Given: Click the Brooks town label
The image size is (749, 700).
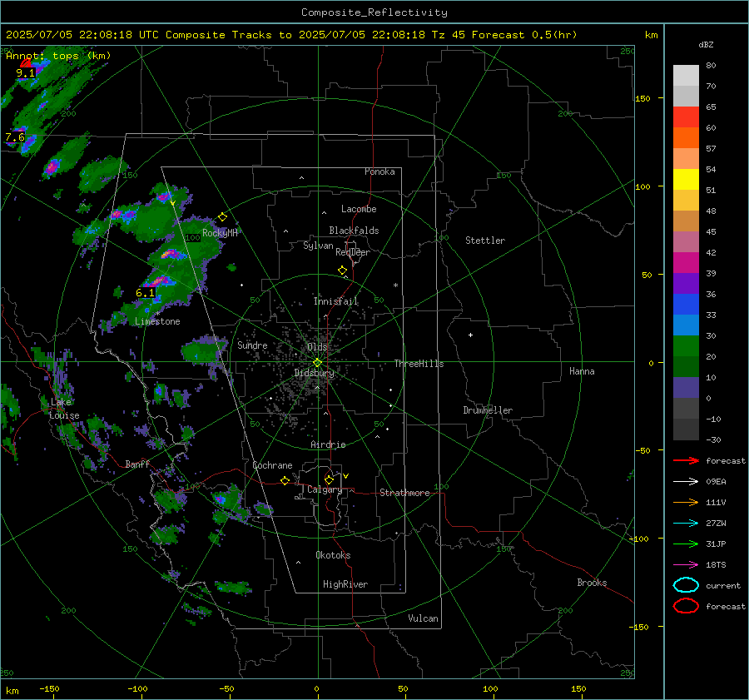Looking at the screenshot, I should tap(592, 583).
